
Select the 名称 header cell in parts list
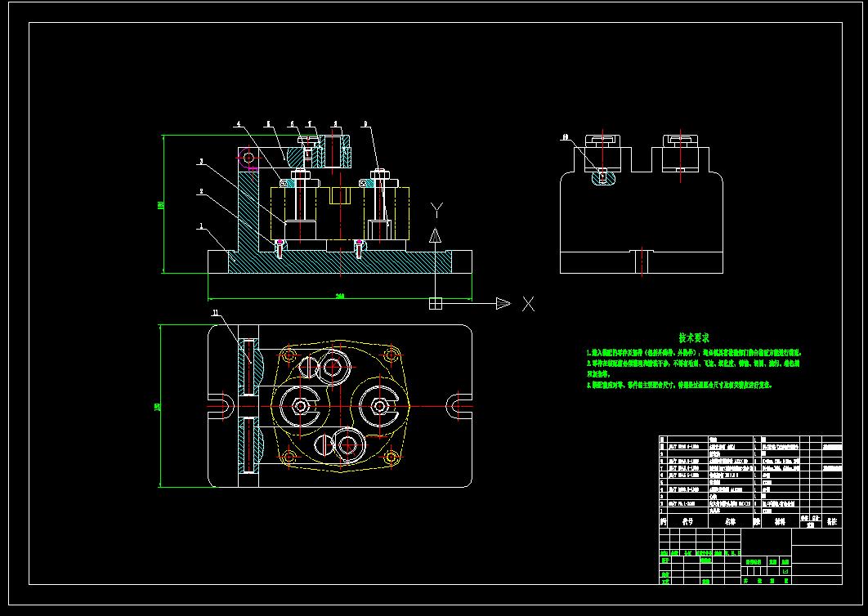coord(730,521)
